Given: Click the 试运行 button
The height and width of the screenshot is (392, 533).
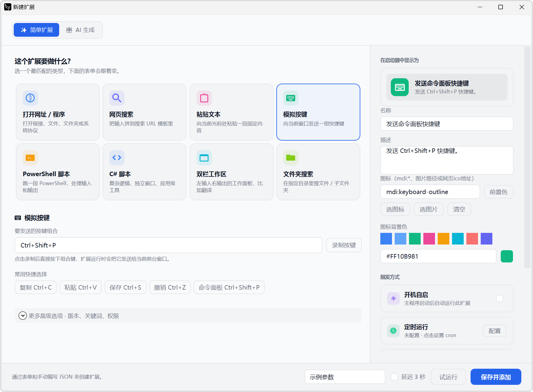Looking at the screenshot, I should [448, 377].
